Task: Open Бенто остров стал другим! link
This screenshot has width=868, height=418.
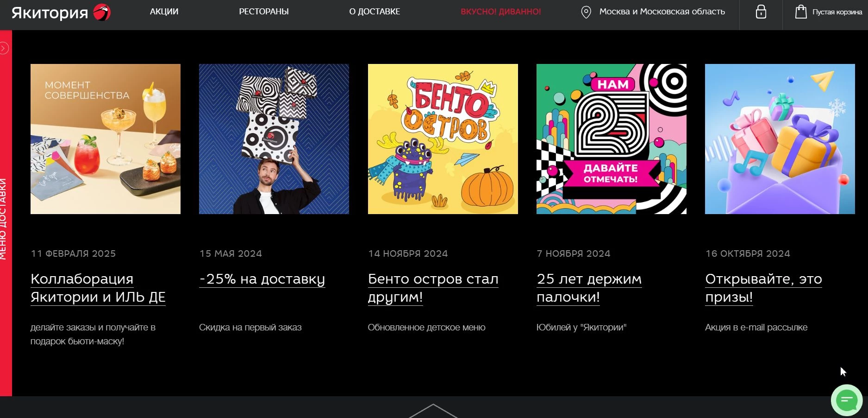Action: pos(433,288)
